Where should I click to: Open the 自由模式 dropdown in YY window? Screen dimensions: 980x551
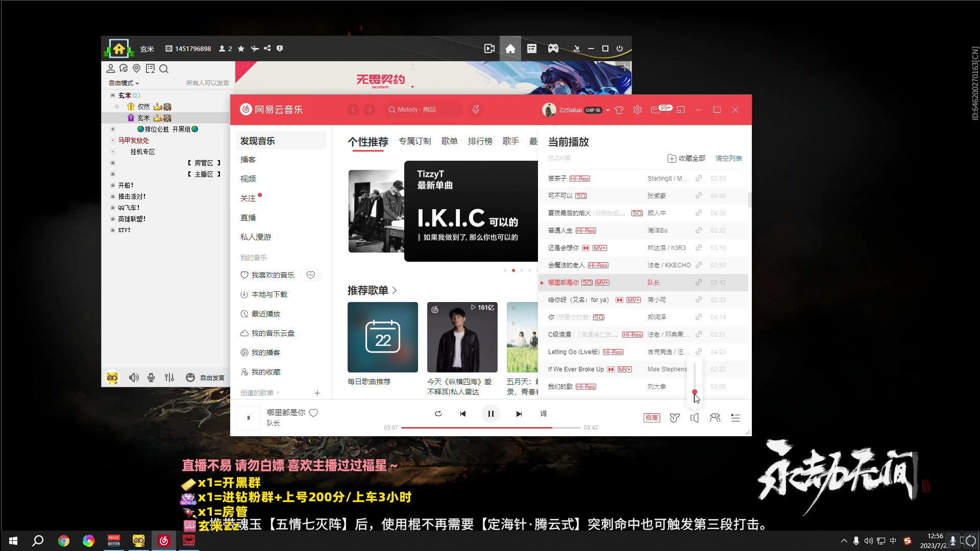click(x=124, y=83)
